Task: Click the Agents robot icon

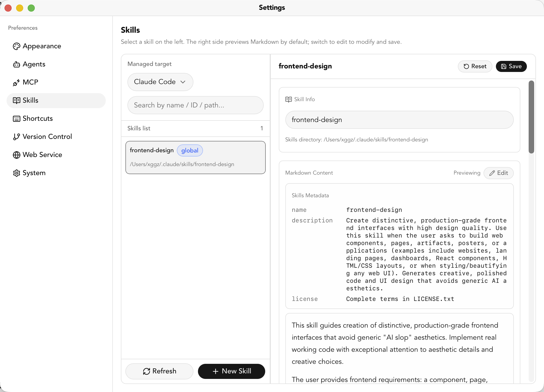Action: [16, 64]
